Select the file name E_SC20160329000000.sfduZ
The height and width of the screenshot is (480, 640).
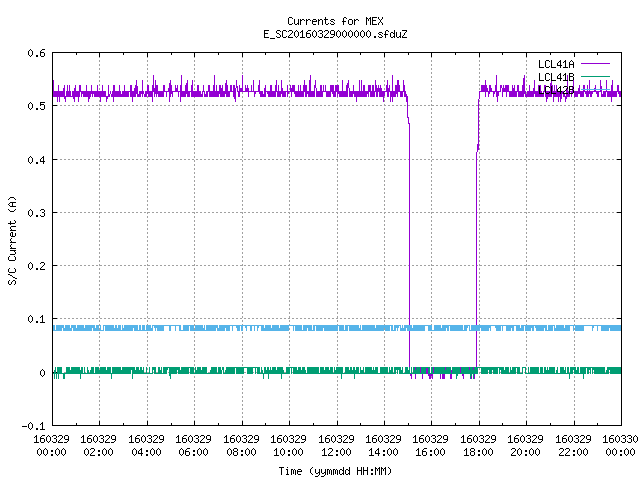tap(335, 34)
